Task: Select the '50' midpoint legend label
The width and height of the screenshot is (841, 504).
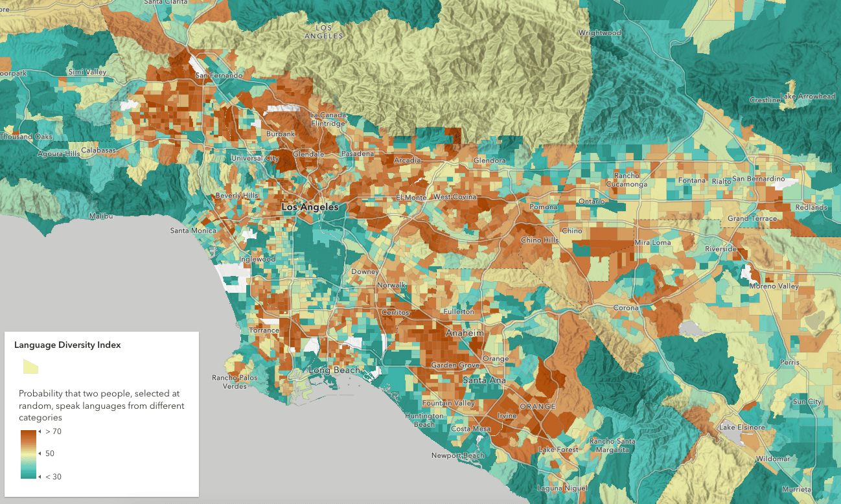Action: (x=49, y=453)
